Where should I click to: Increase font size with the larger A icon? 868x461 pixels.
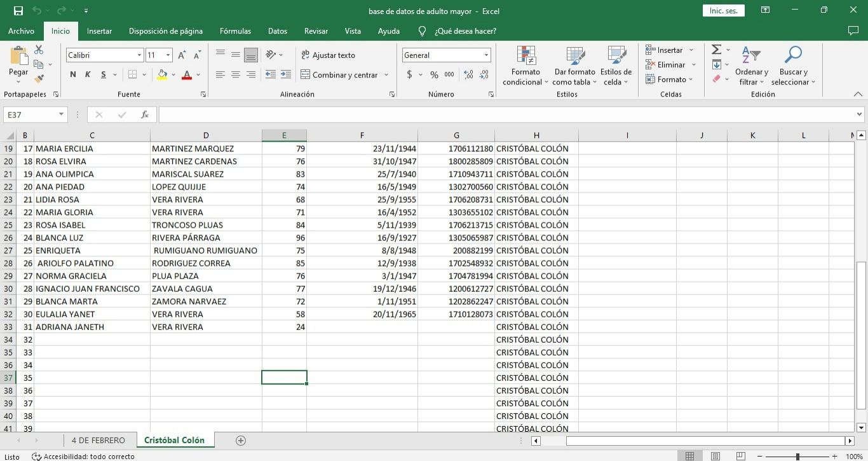click(x=182, y=55)
